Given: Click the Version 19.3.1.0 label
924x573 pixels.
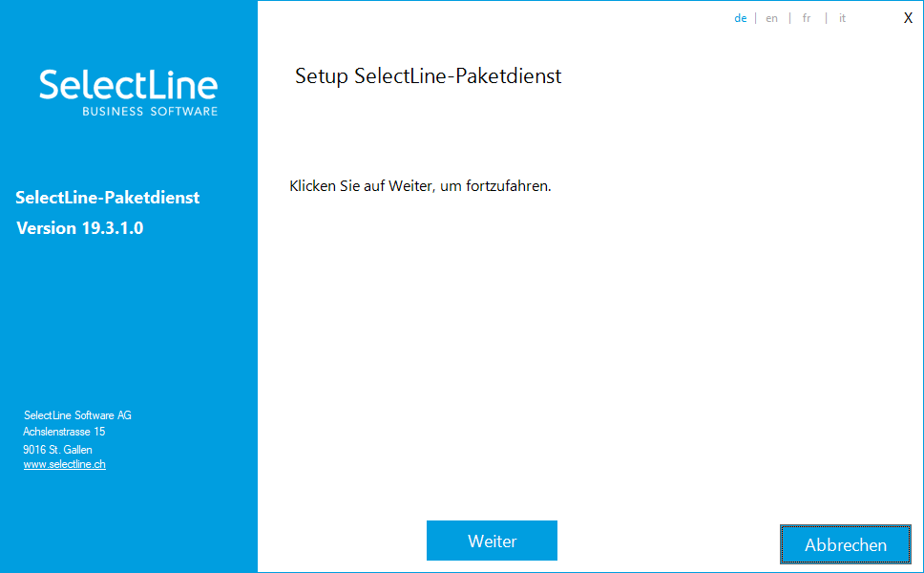Looking at the screenshot, I should 79,228.
